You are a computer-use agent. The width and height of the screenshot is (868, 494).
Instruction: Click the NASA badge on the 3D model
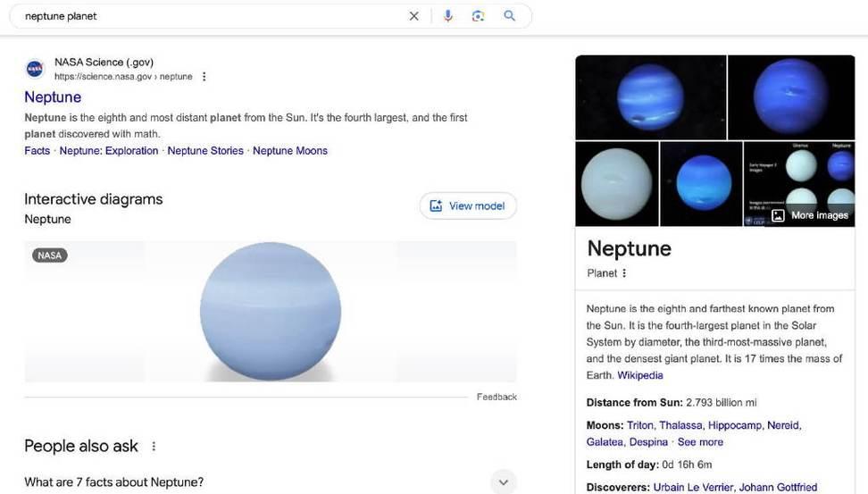click(50, 255)
